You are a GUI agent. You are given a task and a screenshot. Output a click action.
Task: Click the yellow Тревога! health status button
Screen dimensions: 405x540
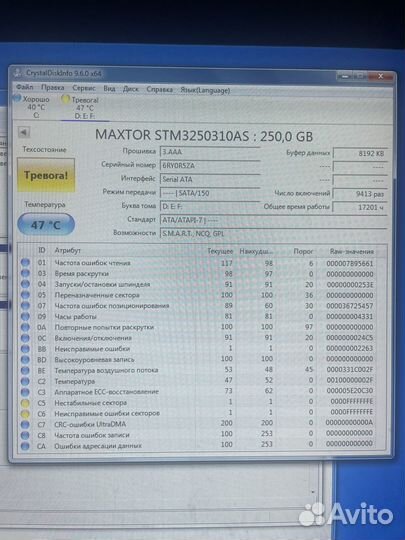point(46,175)
